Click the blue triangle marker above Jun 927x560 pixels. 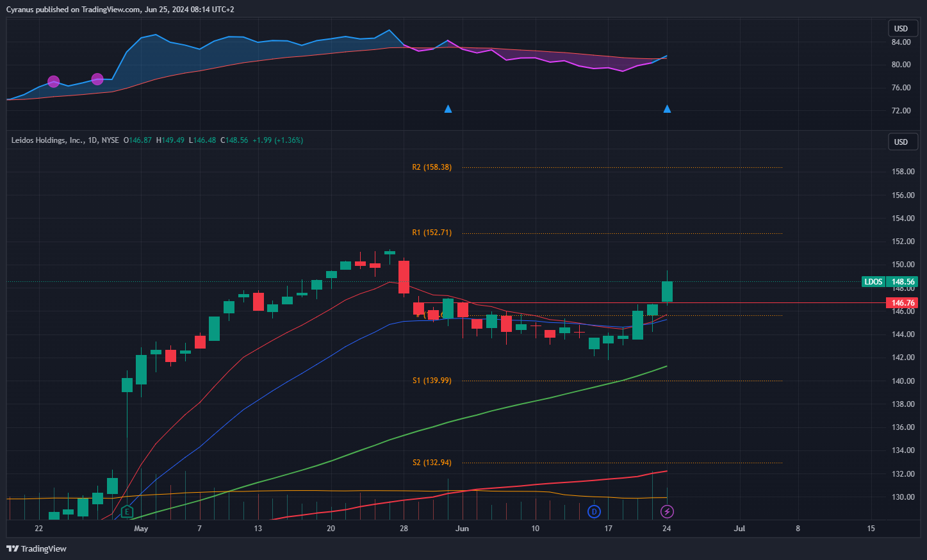coord(448,109)
